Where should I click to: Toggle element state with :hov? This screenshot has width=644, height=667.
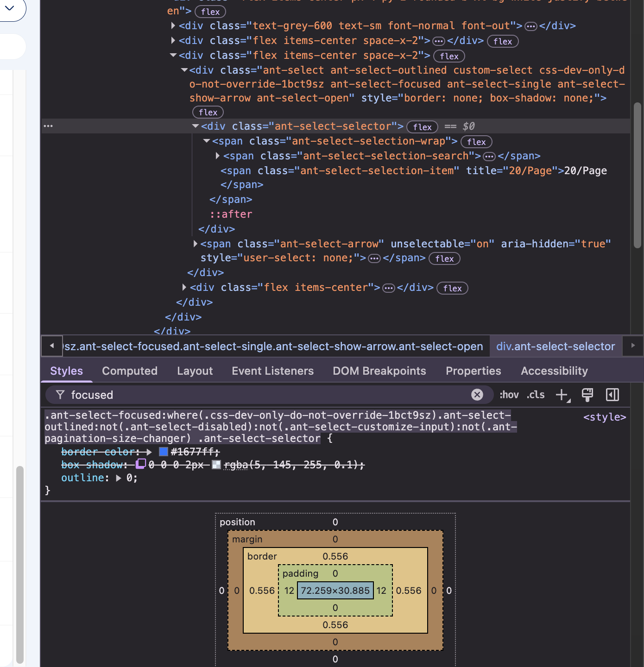coord(509,395)
